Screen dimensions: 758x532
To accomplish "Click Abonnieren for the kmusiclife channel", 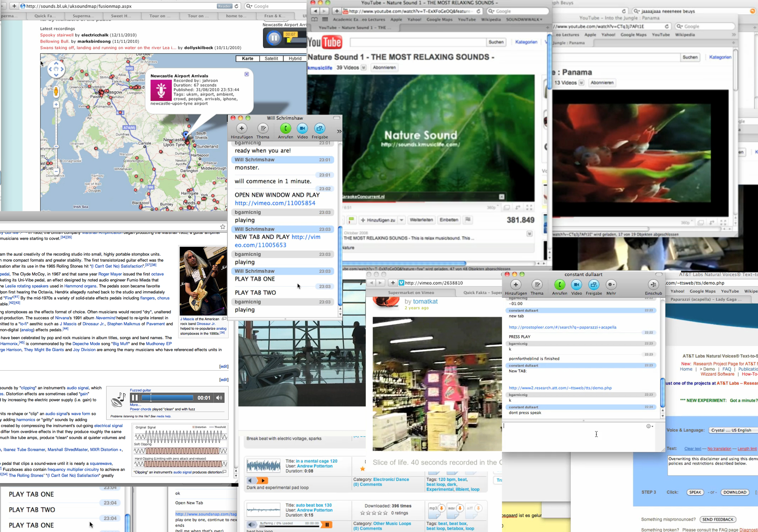I will pyautogui.click(x=384, y=67).
